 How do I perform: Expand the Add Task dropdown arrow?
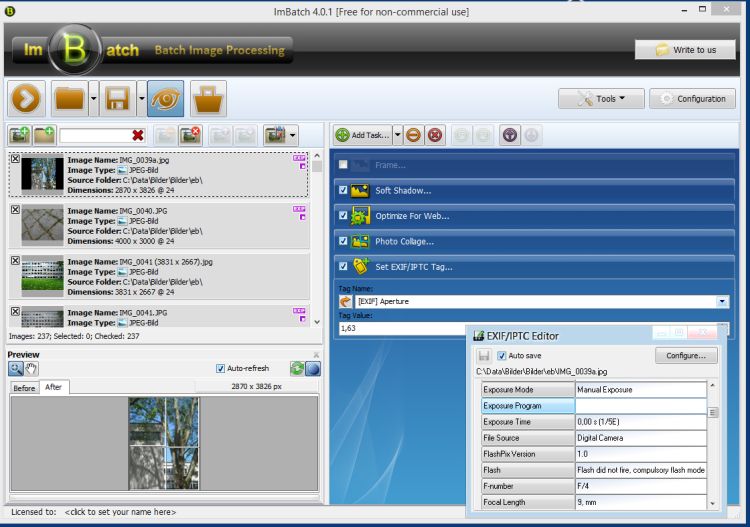397,135
